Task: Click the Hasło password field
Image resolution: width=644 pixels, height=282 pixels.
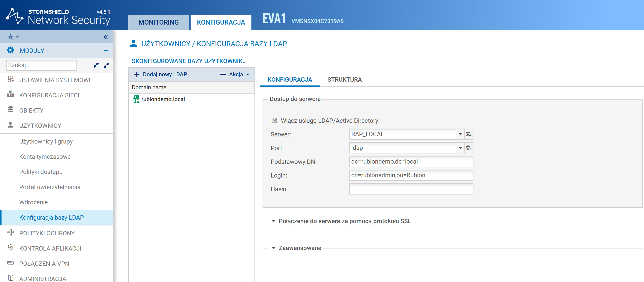Action: click(x=411, y=189)
